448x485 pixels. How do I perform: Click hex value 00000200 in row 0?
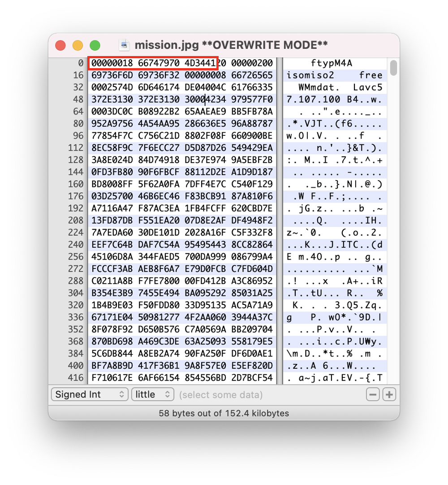[x=252, y=63]
